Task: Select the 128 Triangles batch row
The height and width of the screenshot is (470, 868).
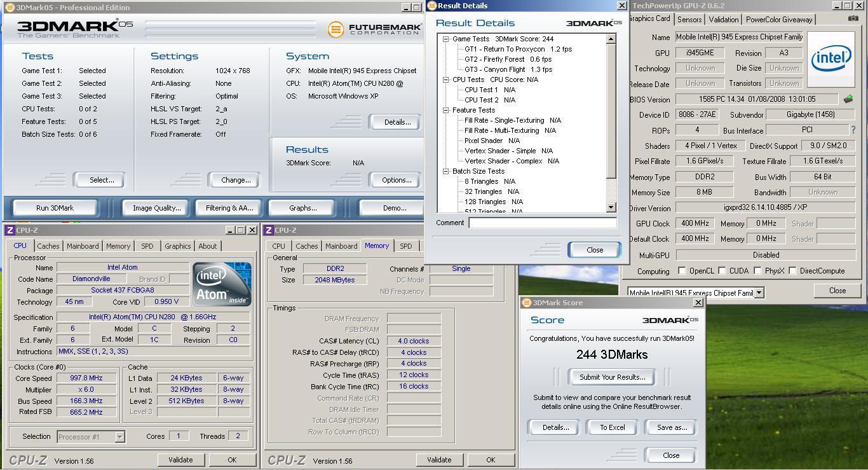Action: click(x=494, y=202)
